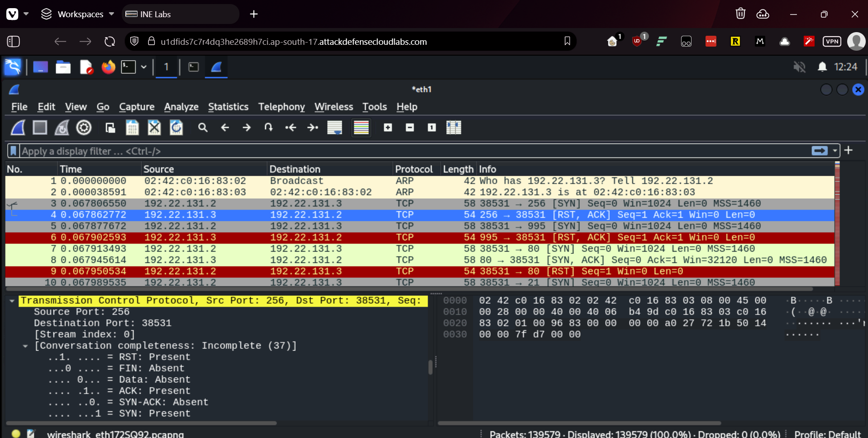Click the Find packet magnifier icon

click(x=203, y=128)
